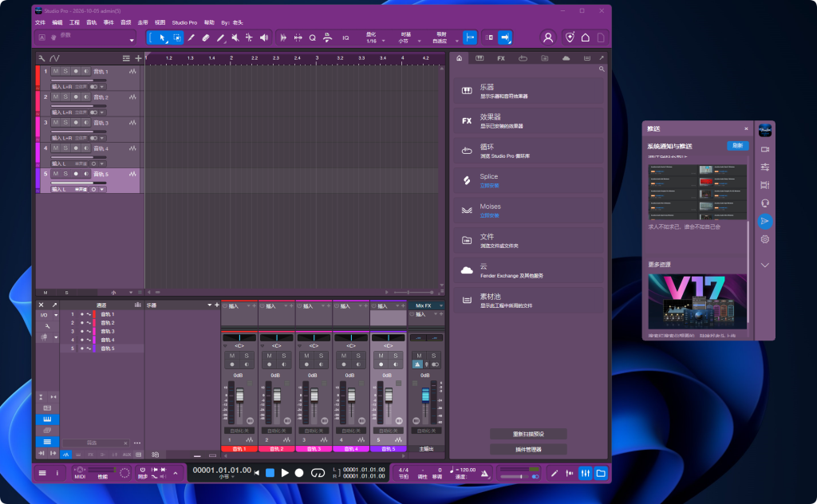Screen dimensions: 817x504
Task: Open track list menu icon beside plus
Action: tap(126, 58)
